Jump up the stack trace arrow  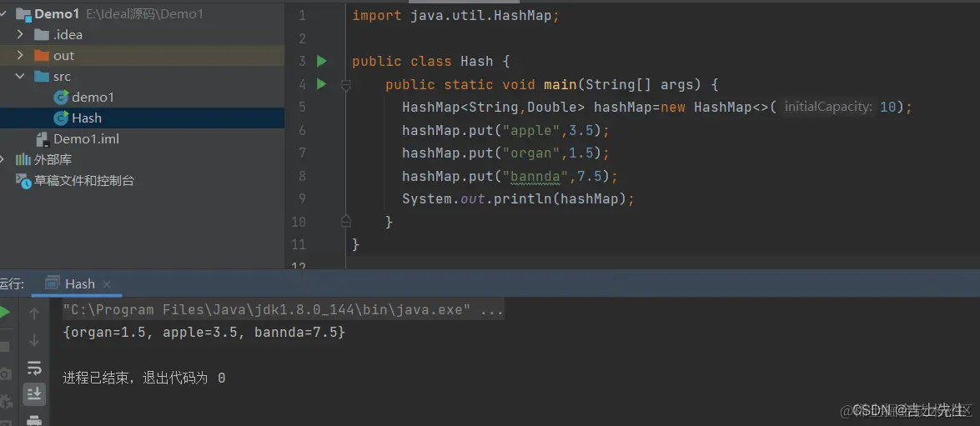pos(34,313)
